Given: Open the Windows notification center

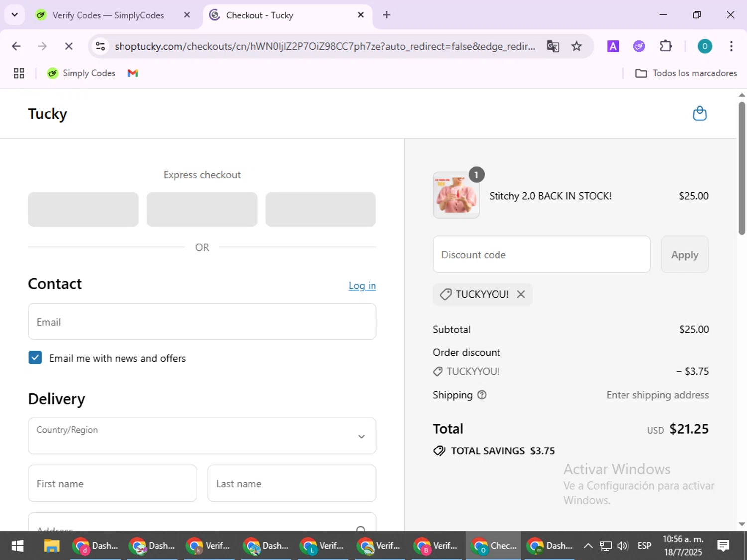Looking at the screenshot, I should 724,546.
